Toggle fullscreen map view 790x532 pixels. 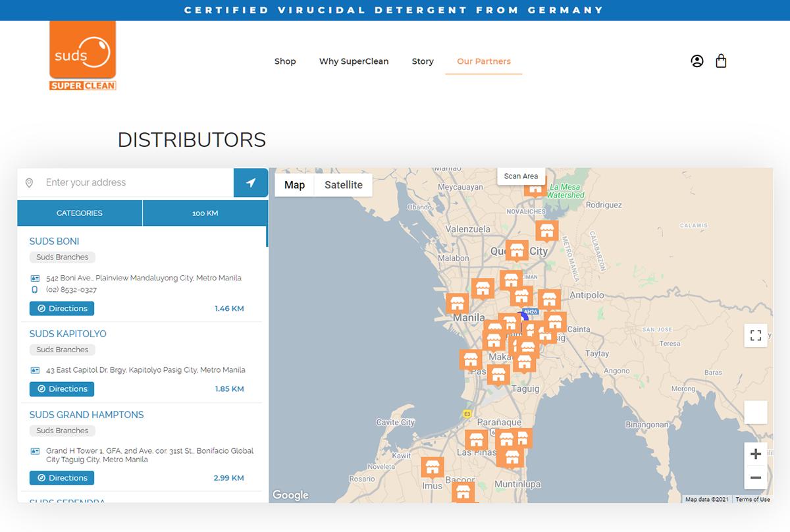pyautogui.click(x=756, y=335)
